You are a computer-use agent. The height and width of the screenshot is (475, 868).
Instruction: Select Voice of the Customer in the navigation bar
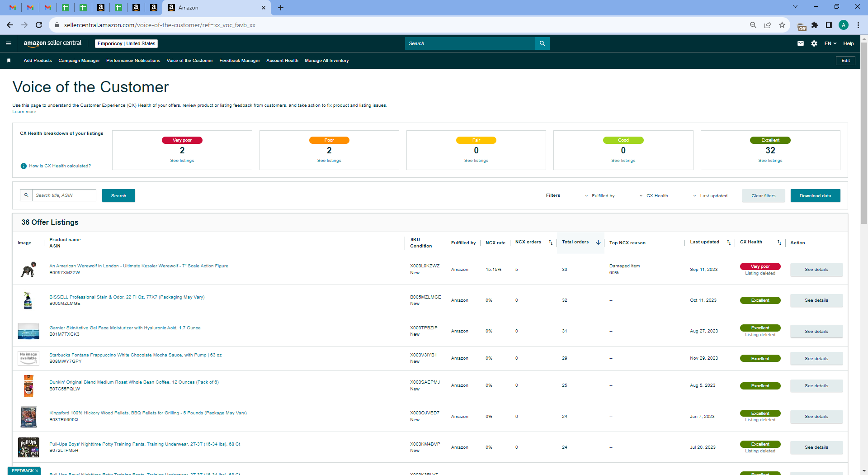(190, 61)
